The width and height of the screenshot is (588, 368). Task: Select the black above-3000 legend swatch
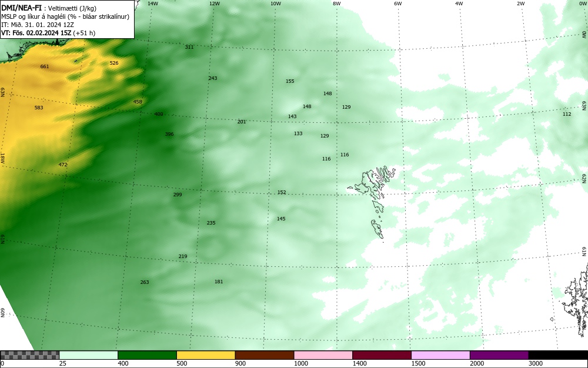(558, 355)
